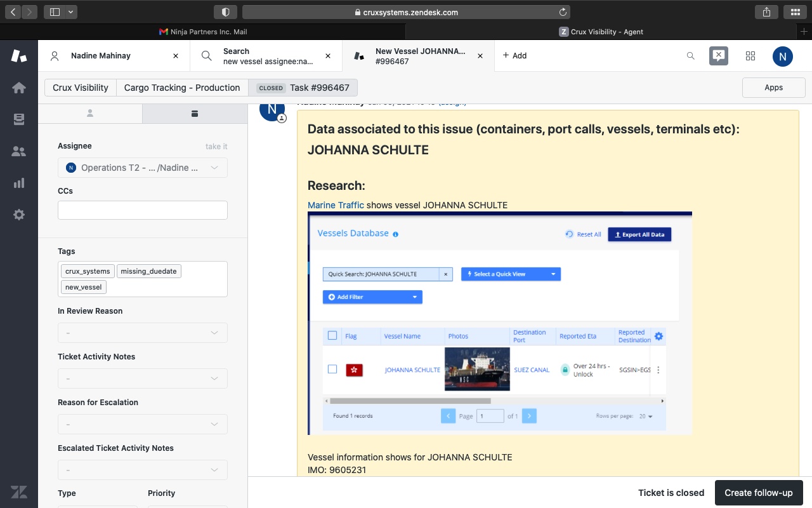Click the Crux Visibility breadcrumb
Image resolution: width=812 pixels, height=508 pixels.
click(x=81, y=88)
